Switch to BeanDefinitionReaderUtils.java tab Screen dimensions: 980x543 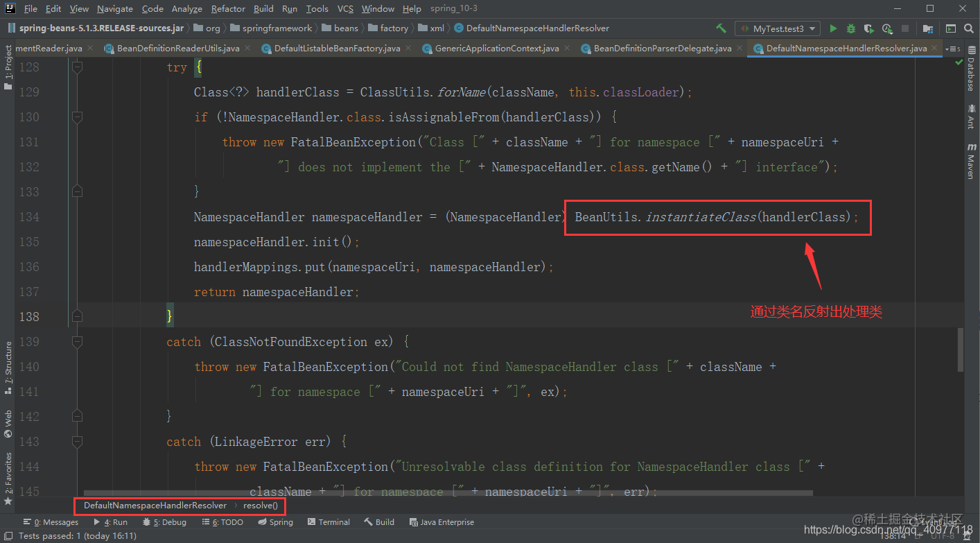(177, 49)
